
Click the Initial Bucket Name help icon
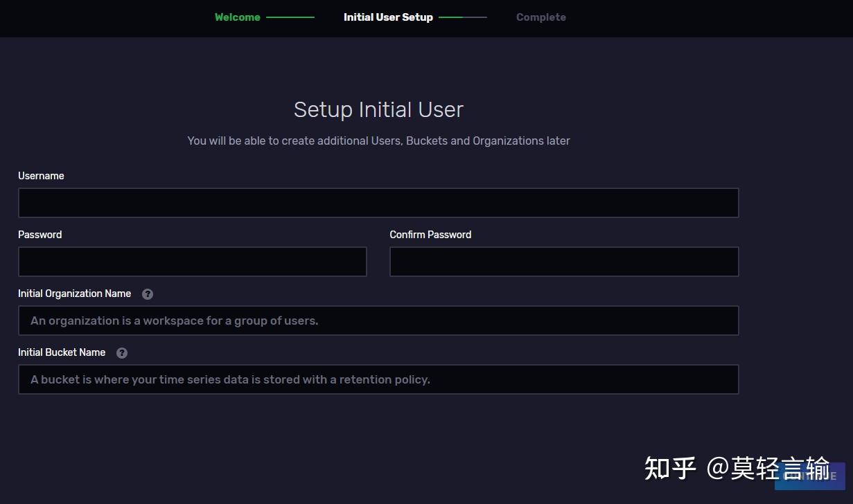(122, 353)
